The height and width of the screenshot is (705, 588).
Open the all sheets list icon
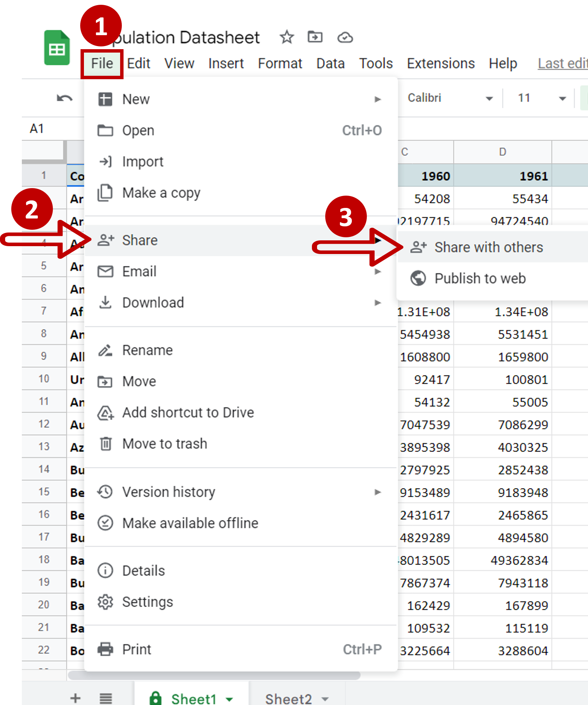[106, 699]
